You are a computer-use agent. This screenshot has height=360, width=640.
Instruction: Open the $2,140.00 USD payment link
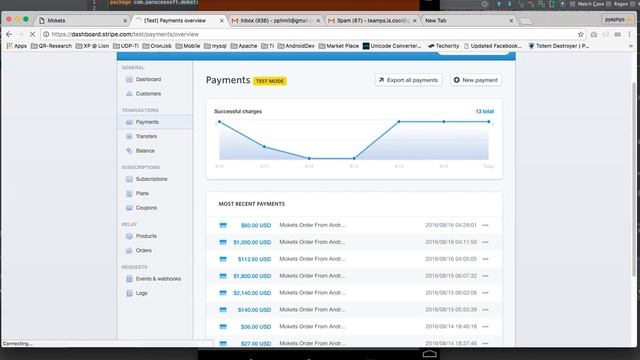(252, 293)
